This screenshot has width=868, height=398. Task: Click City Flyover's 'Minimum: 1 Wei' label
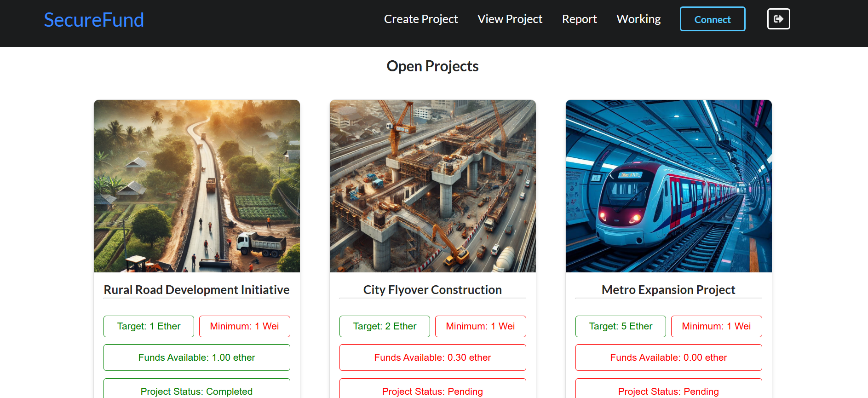click(x=481, y=326)
